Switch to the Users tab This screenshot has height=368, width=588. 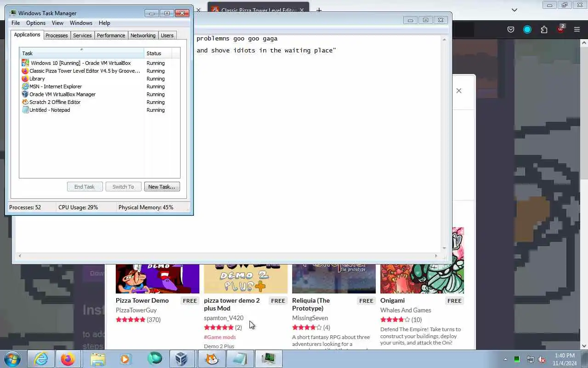coord(167,35)
